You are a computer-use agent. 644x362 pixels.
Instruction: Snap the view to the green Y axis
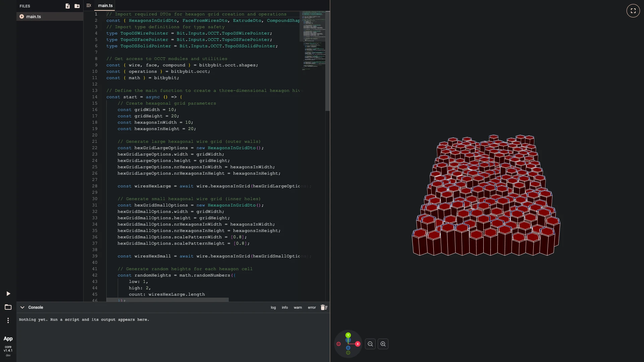click(348, 335)
